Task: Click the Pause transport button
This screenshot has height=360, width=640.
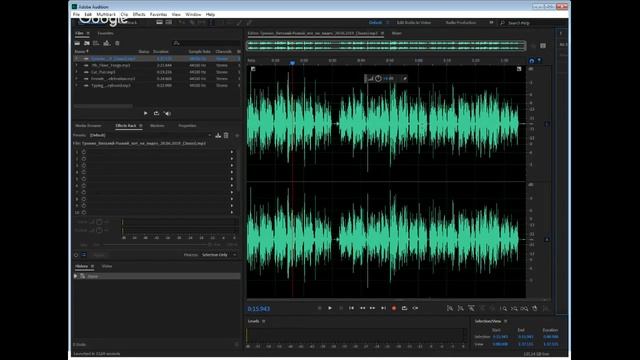Action: tap(341, 309)
